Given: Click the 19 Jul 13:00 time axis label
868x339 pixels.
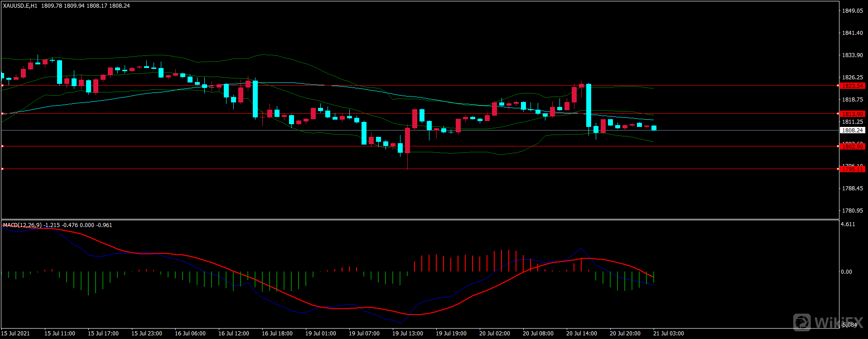Looking at the screenshot, I should tap(407, 334).
